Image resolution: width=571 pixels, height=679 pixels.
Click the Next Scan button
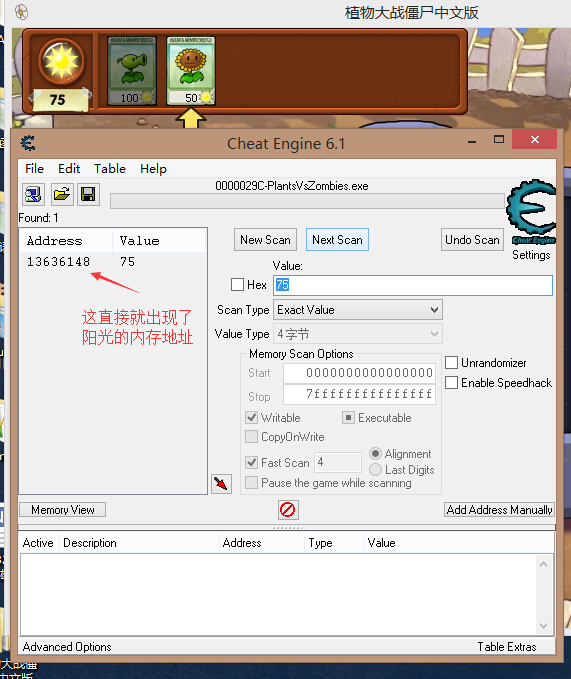tap(337, 240)
